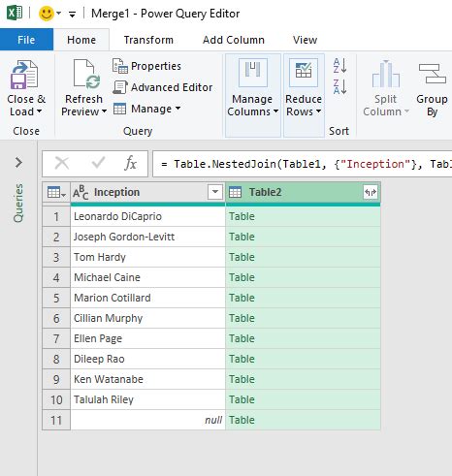The width and height of the screenshot is (452, 476).
Task: Expand the Close & Load dropdown arrow
Action: (x=39, y=111)
